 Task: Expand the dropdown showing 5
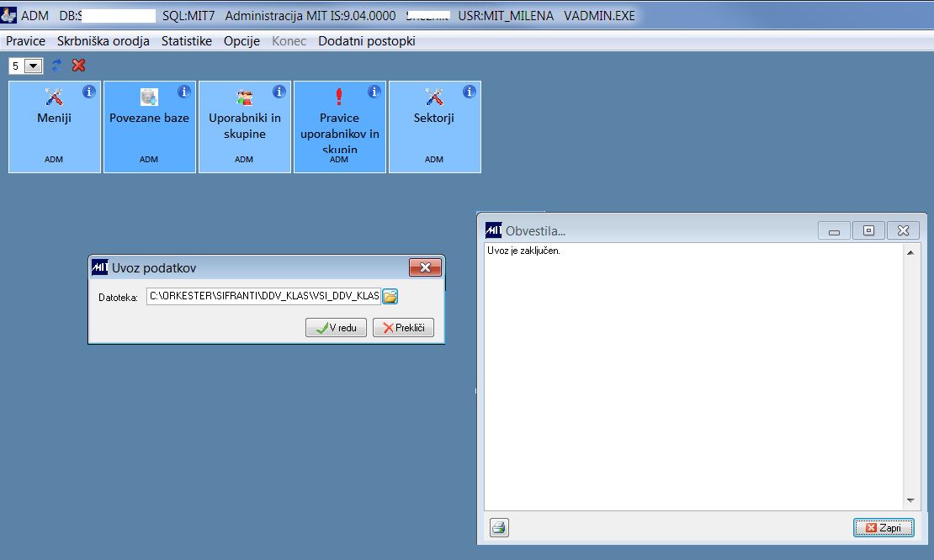click(x=34, y=66)
